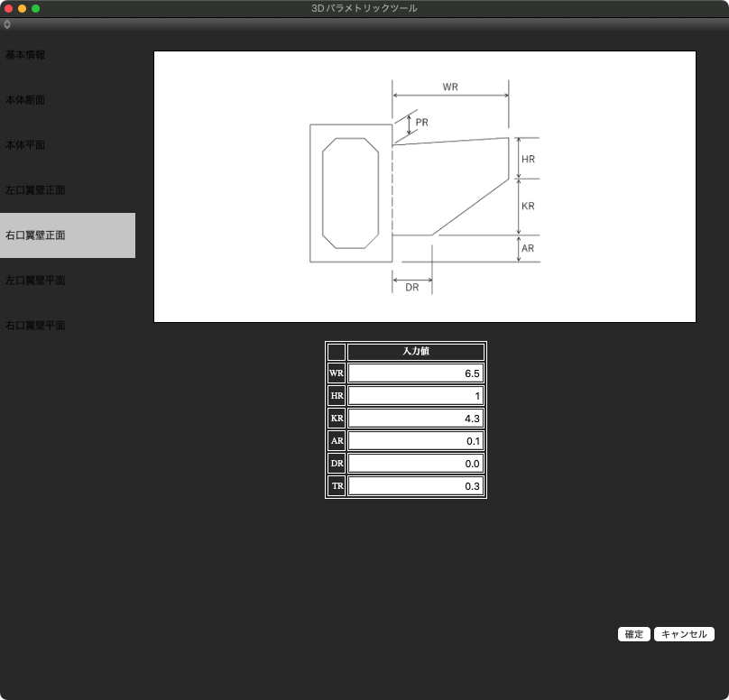This screenshot has width=729, height=700.
Task: Open the 基本情報 tab
Action: (25, 55)
